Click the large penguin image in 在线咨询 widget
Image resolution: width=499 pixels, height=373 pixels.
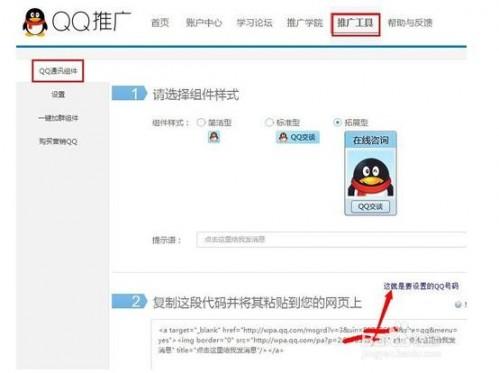click(370, 177)
